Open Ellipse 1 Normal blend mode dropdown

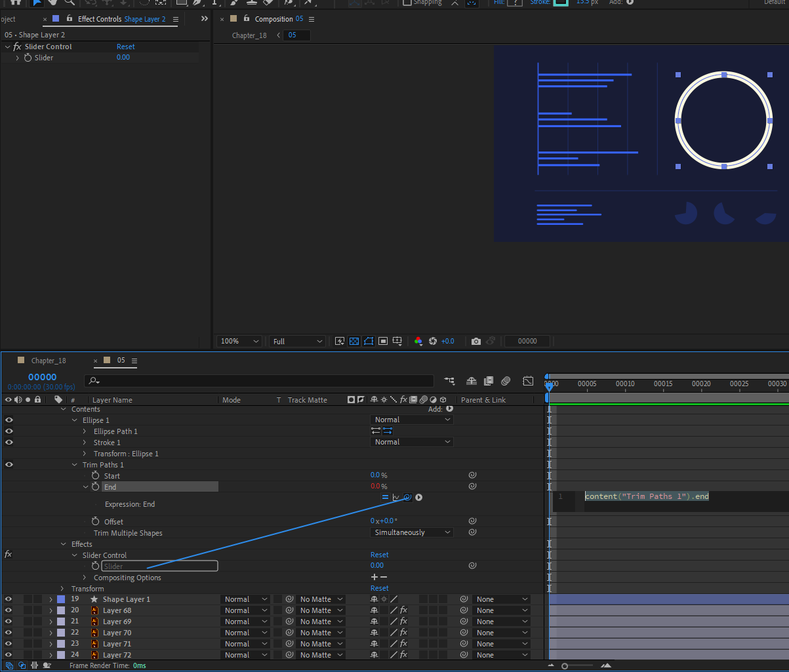click(411, 420)
